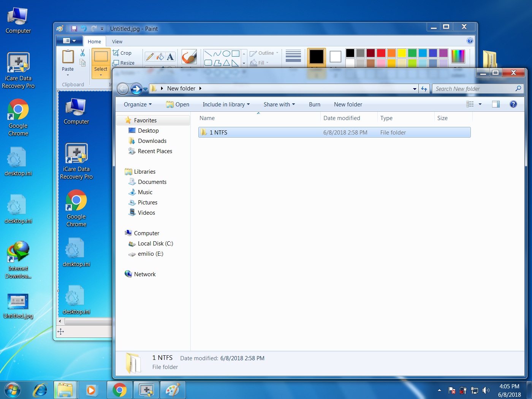Select the Pencil tool in Paint
The height and width of the screenshot is (399, 532).
click(x=150, y=57)
